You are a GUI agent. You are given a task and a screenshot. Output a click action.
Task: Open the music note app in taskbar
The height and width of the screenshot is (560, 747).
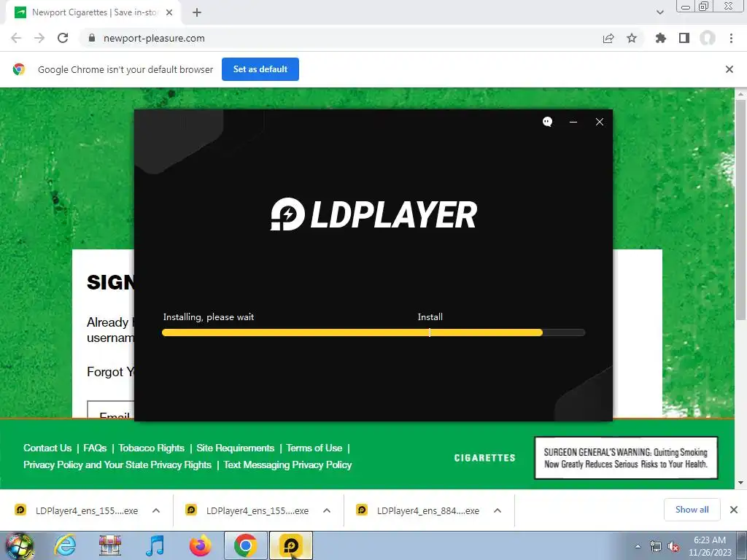coord(155,545)
